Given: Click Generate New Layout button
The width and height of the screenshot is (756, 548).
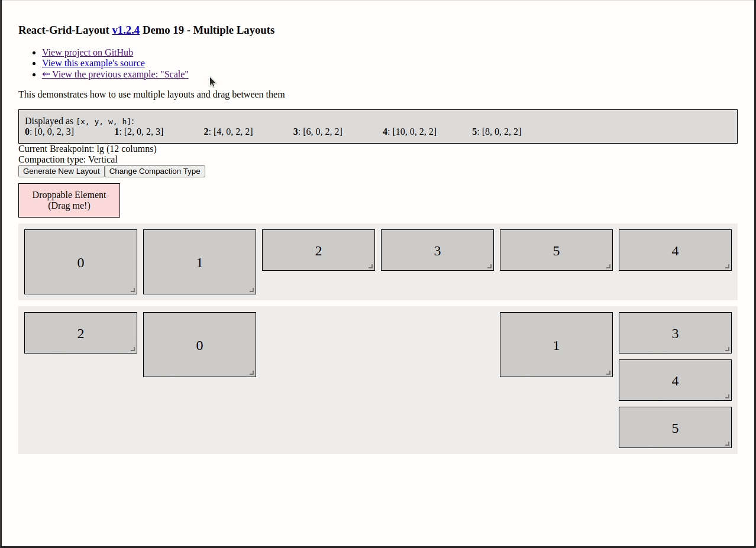Looking at the screenshot, I should tap(62, 171).
